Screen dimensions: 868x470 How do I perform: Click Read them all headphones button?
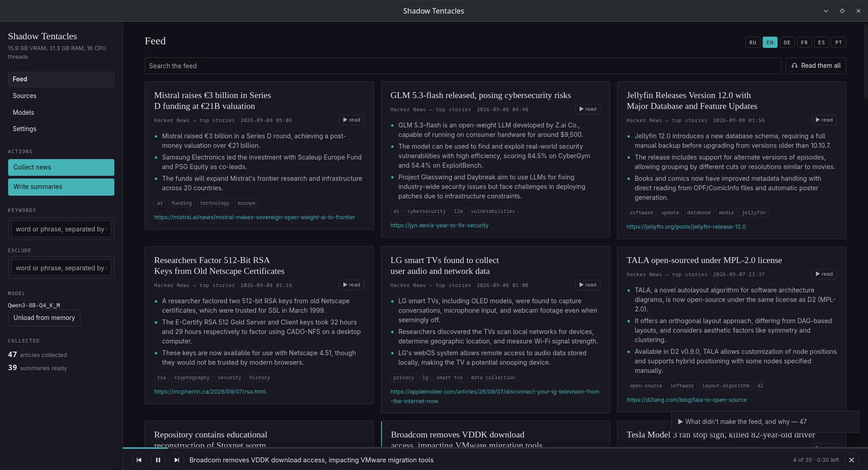click(x=816, y=66)
